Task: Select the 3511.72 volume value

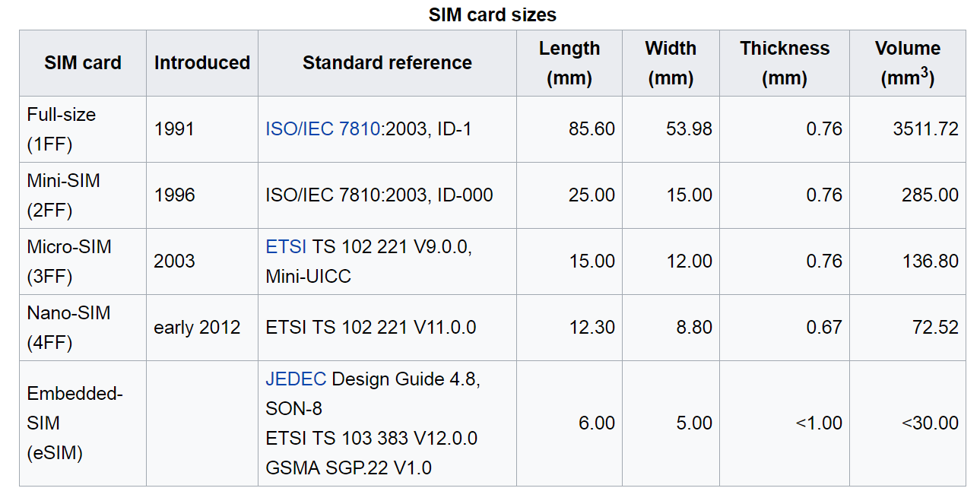Action: click(925, 129)
